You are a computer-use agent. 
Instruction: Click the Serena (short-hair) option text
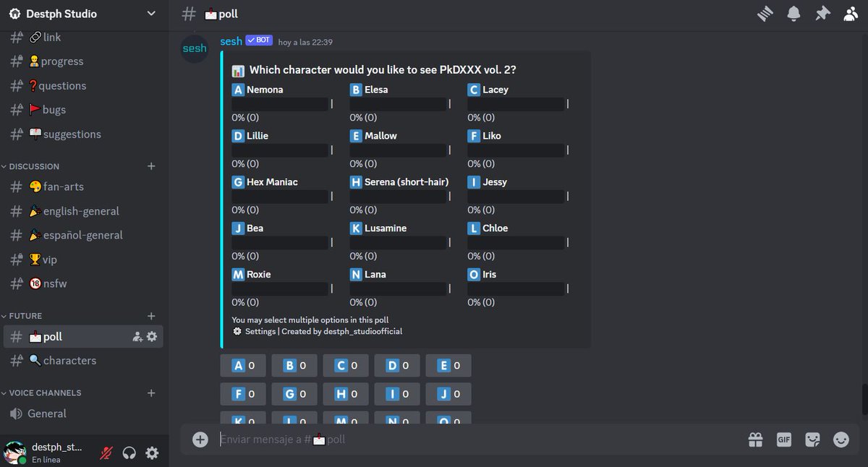(x=407, y=182)
